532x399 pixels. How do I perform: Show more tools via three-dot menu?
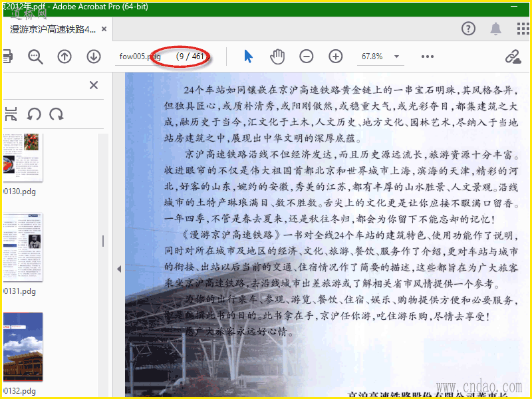[x=428, y=57]
